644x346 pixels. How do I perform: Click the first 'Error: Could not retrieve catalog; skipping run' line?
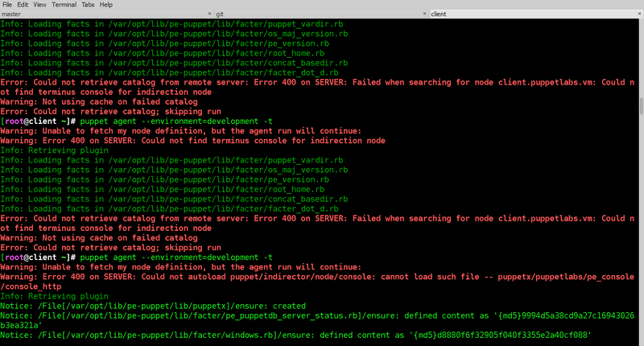coord(110,112)
